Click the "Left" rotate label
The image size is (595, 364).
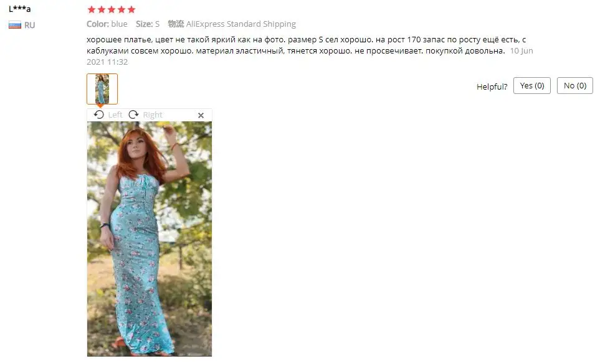[115, 114]
